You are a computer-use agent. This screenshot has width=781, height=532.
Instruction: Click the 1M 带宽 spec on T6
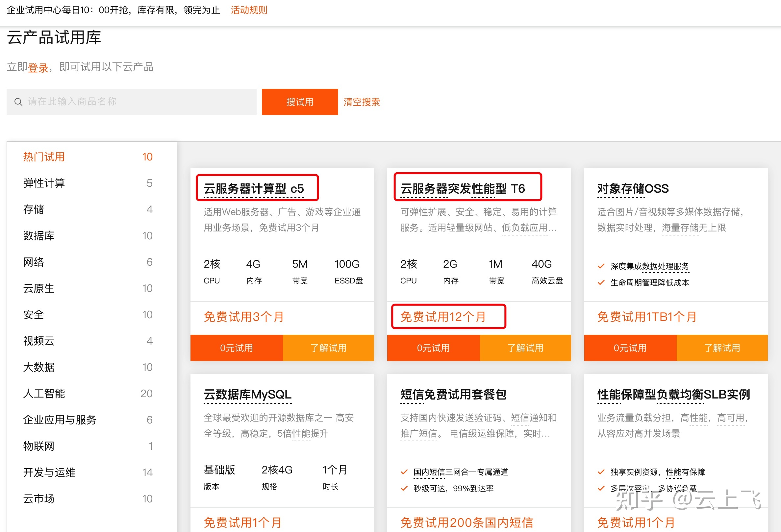coord(496,272)
